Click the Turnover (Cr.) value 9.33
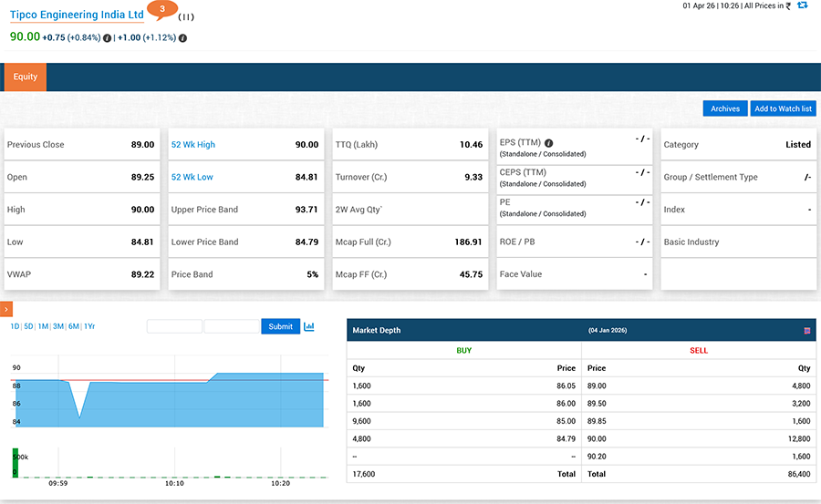 [x=473, y=178]
